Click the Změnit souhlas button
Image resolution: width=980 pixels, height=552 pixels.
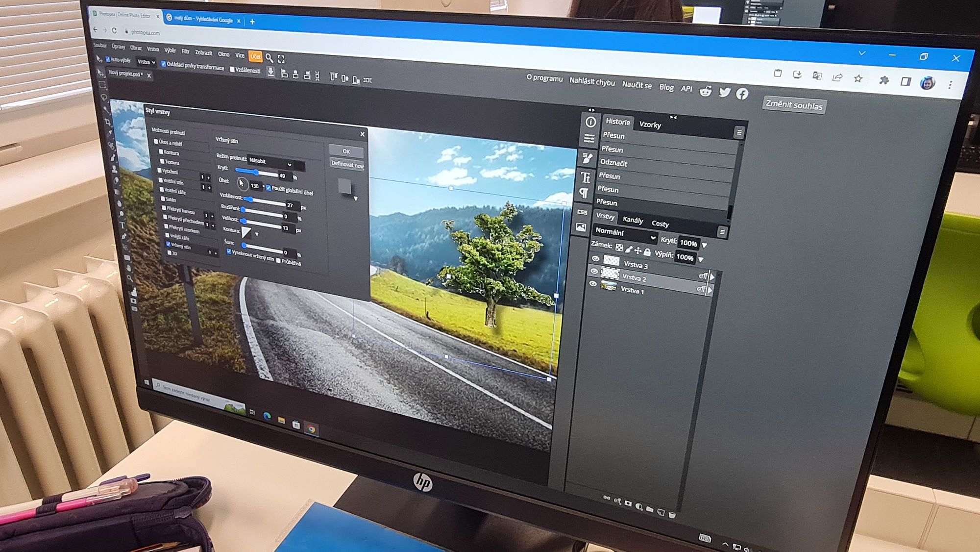[x=794, y=105]
